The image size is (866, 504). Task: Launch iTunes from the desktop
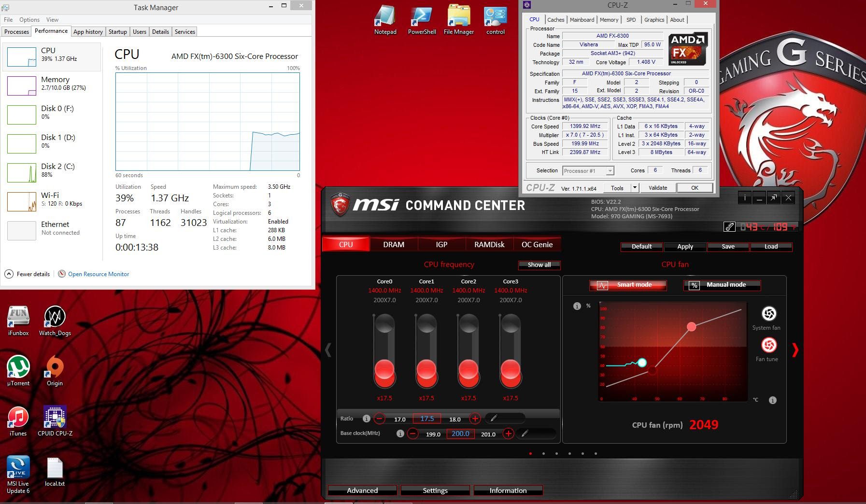[18, 421]
